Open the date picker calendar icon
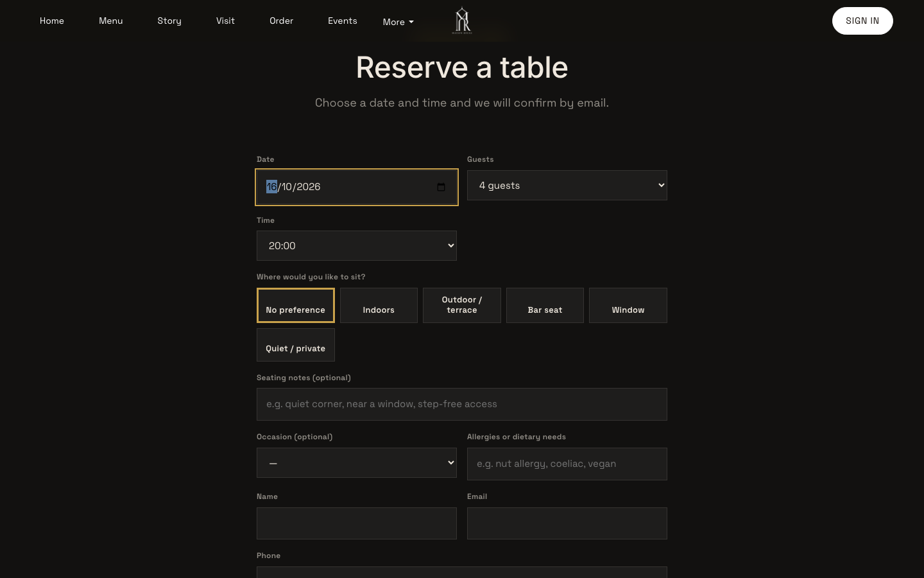924x578 pixels. click(x=441, y=187)
